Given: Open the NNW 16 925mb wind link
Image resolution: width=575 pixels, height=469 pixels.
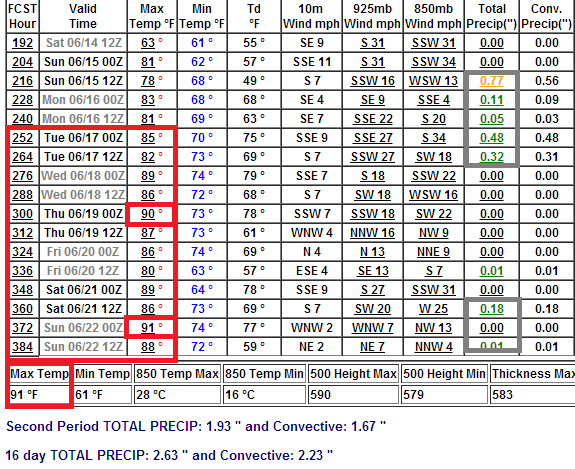Looking at the screenshot, I should [372, 233].
